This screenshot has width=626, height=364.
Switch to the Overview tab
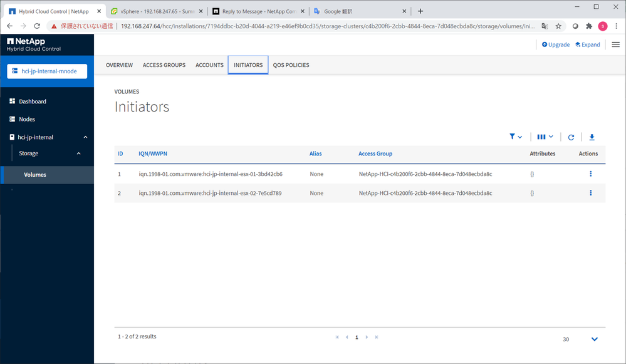119,65
